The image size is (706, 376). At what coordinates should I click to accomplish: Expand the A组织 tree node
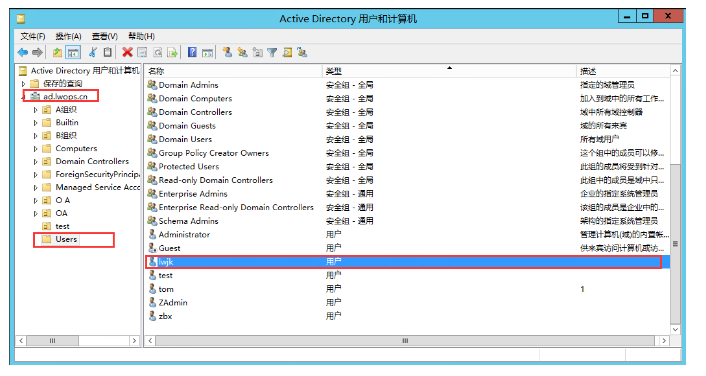click(36, 109)
